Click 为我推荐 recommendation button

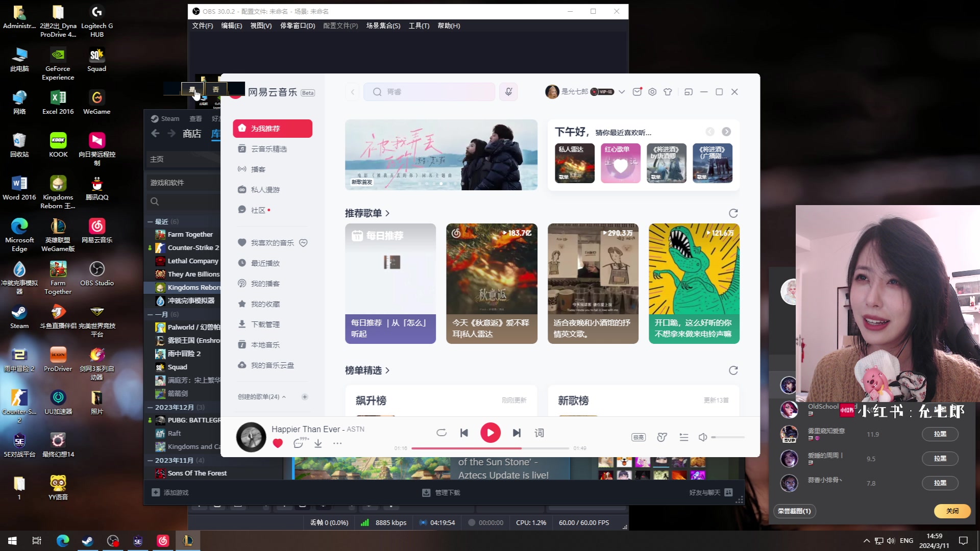[x=272, y=129]
